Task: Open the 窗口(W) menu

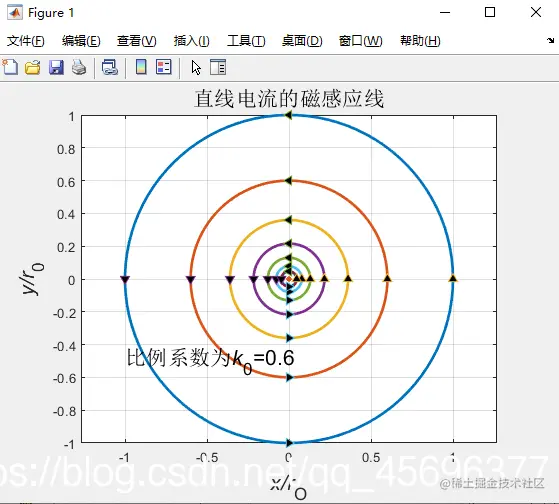Action: click(x=360, y=41)
